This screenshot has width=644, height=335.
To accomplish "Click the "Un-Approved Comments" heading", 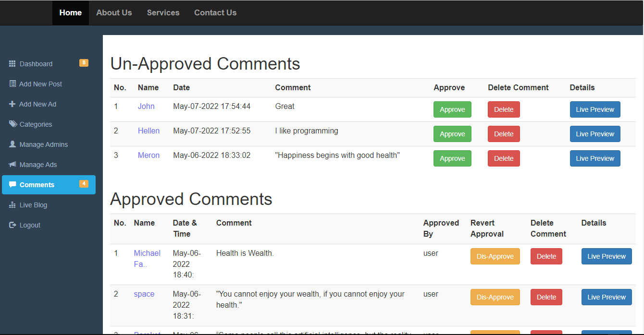I will (205, 64).
